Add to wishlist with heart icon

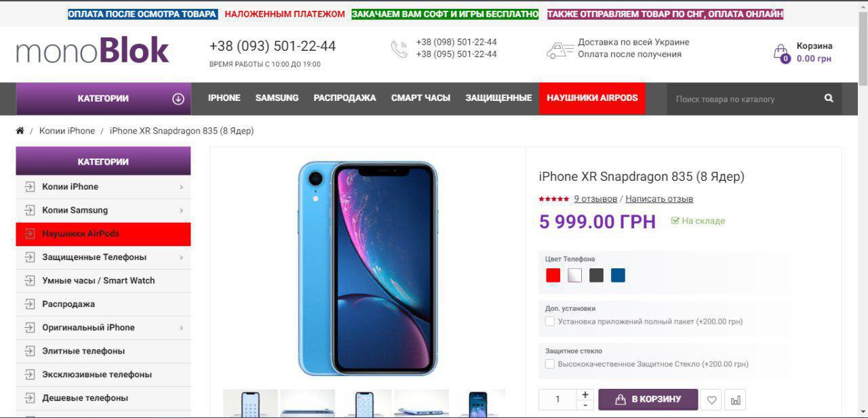click(x=711, y=400)
